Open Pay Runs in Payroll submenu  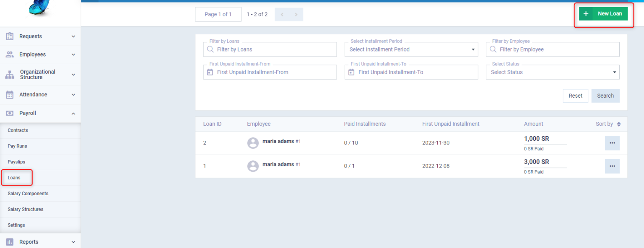(40, 146)
